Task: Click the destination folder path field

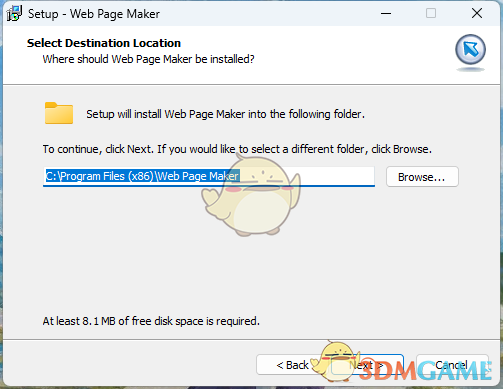Action: click(209, 176)
